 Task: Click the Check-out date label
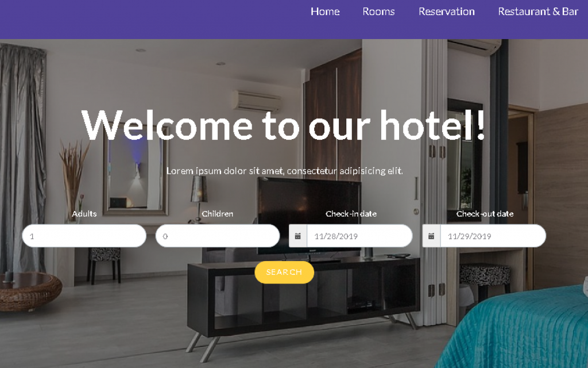(485, 214)
